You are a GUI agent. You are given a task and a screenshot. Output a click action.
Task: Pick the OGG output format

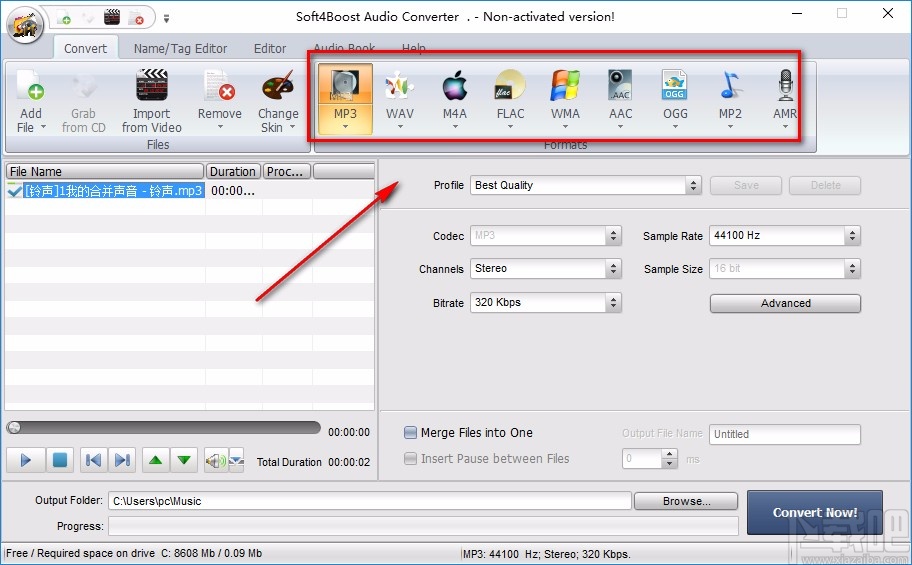[675, 90]
